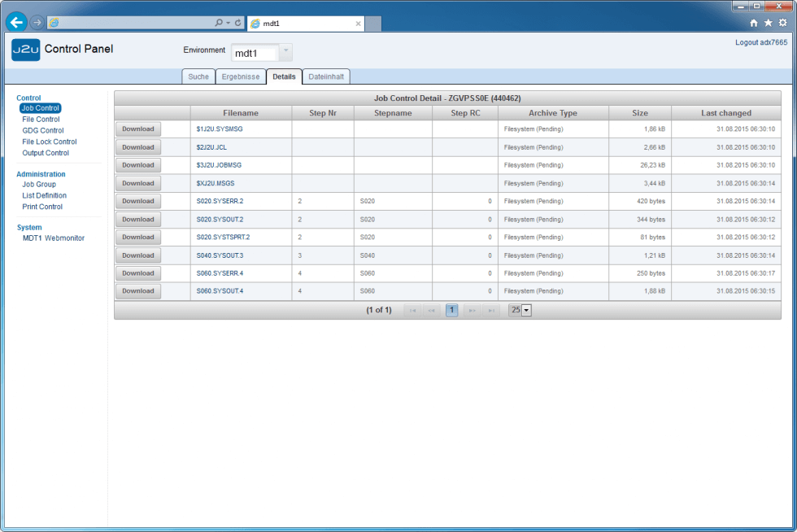
Task: Open the rows-per-page 25 dropdown
Action: point(525,310)
